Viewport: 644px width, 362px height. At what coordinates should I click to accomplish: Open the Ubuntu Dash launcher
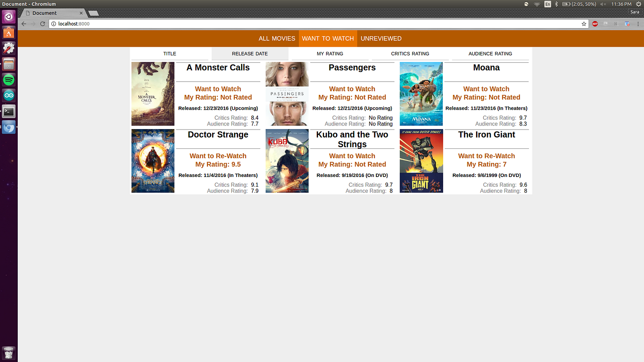click(9, 17)
